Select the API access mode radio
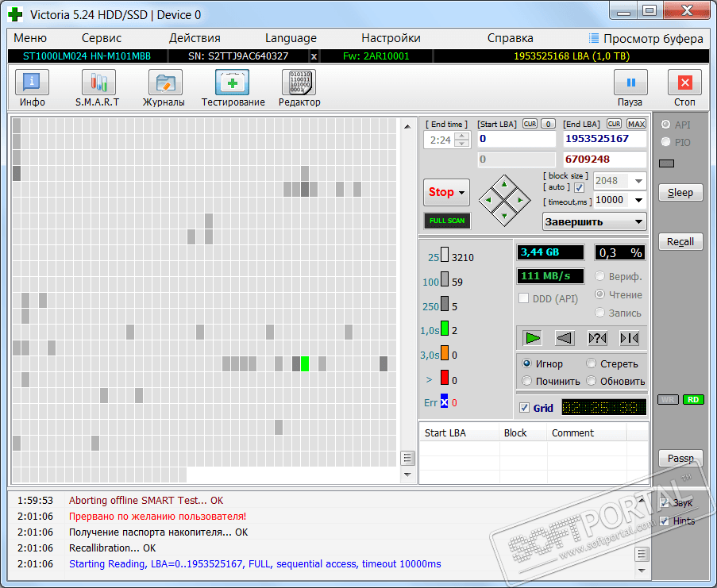 click(665, 125)
